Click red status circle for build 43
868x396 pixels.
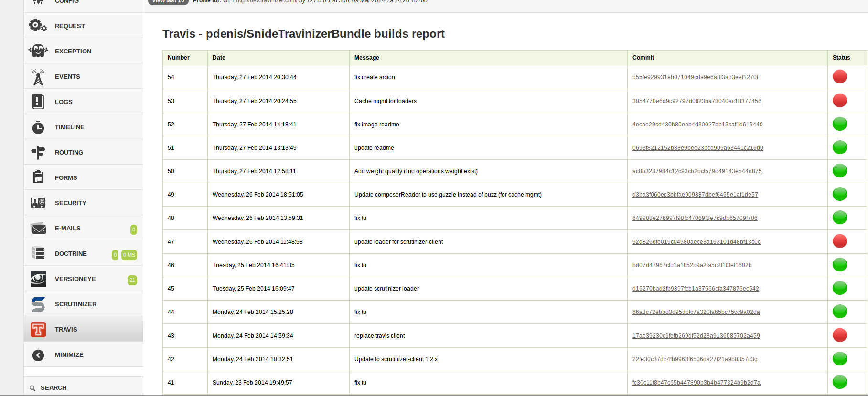(840, 335)
